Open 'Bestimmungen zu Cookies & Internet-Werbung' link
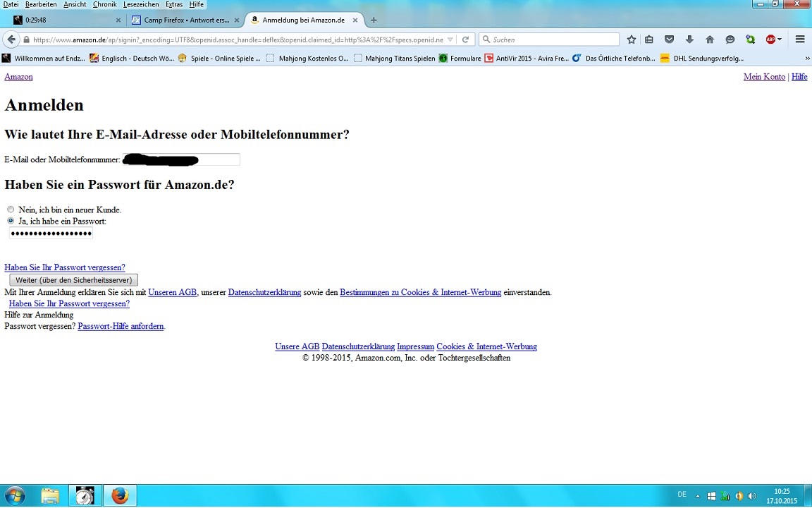 pyautogui.click(x=421, y=292)
